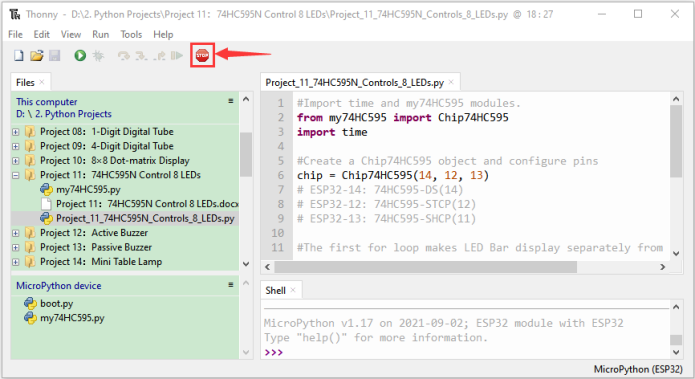Click the Step over debug icon

pyautogui.click(x=123, y=55)
